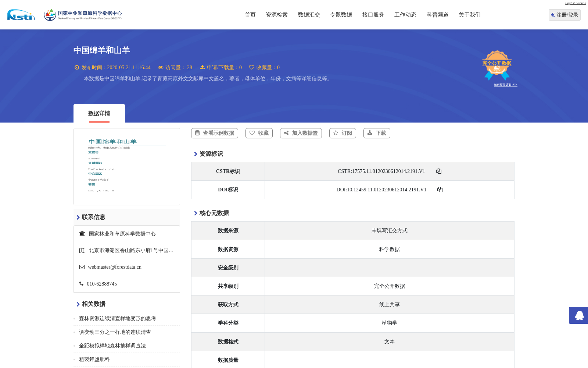Click email webmaster@forestdata.cn
The image size is (588, 368).
point(115,267)
